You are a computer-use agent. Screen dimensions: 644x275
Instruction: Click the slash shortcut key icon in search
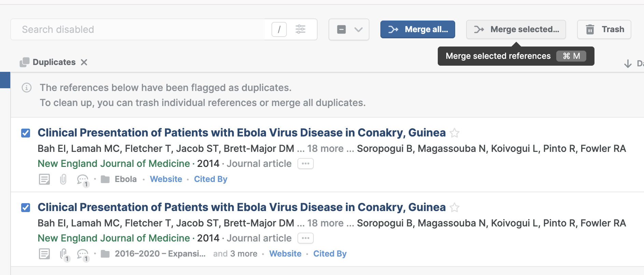click(279, 29)
